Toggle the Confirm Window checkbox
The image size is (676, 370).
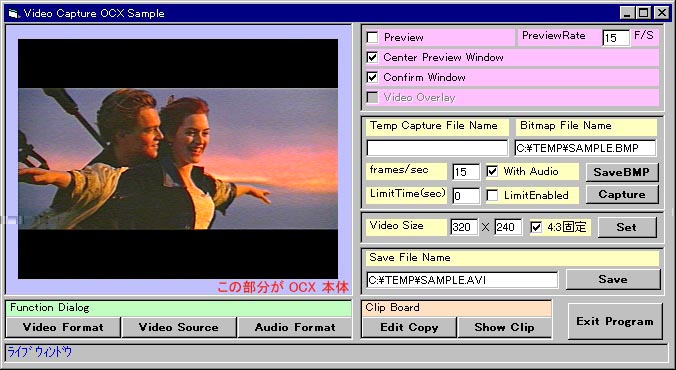[x=372, y=77]
